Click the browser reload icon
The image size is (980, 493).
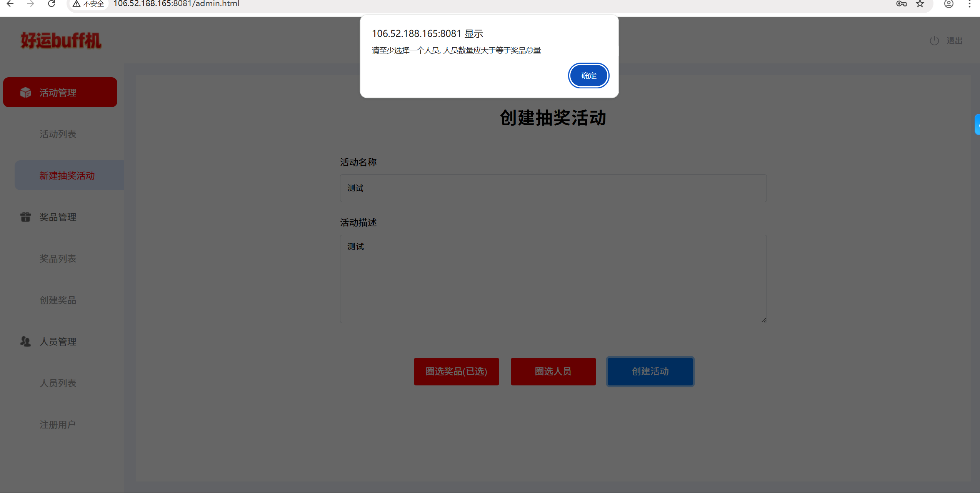pyautogui.click(x=51, y=4)
